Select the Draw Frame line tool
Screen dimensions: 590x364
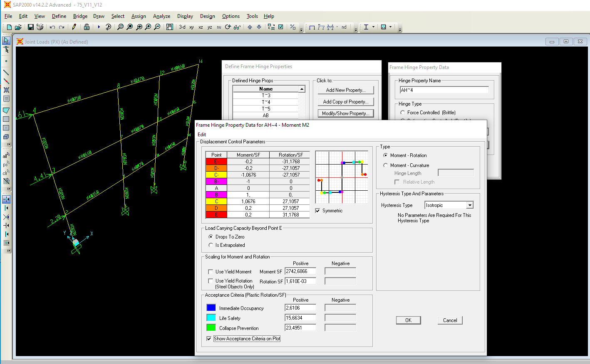point(6,72)
